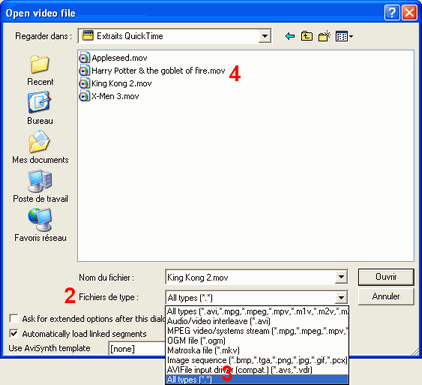Click the Ouvrir button
This screenshot has width=422, height=385.
[386, 277]
